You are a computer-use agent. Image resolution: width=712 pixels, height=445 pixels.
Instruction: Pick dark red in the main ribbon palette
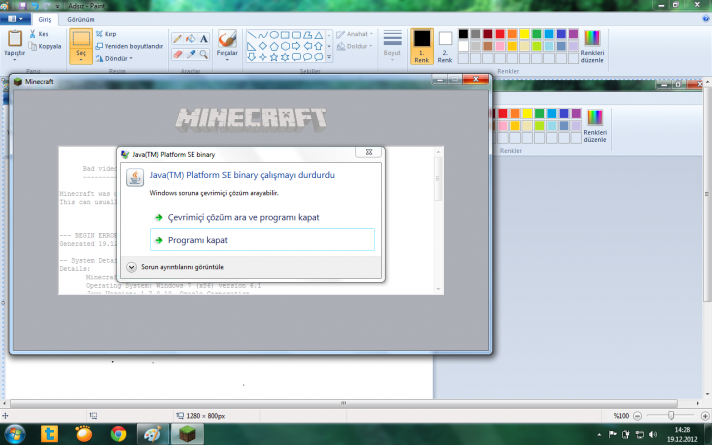point(488,34)
